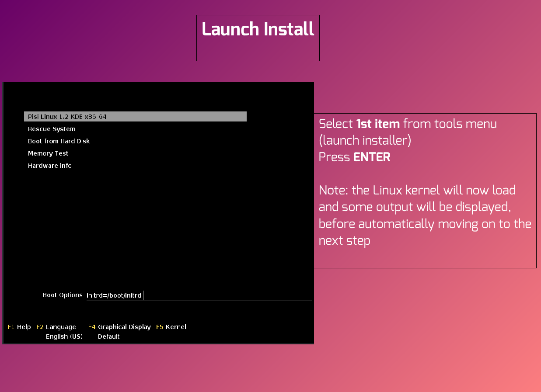The width and height of the screenshot is (541, 392).
Task: Open F1 Help
Action: click(x=19, y=327)
